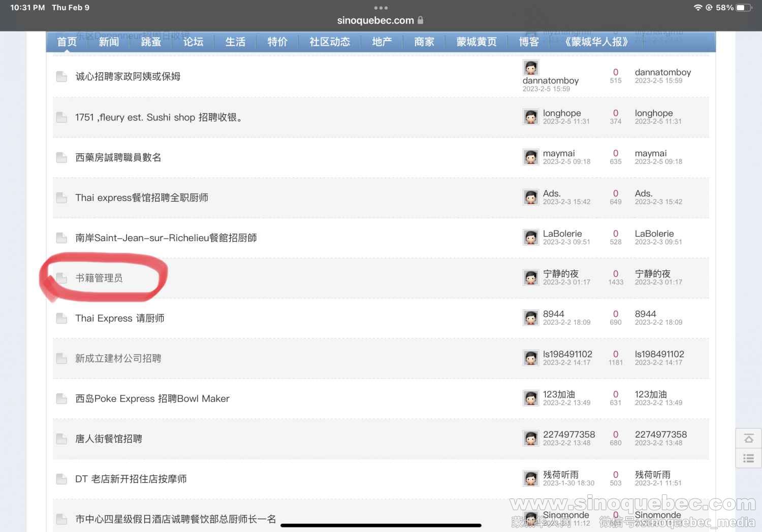Click thread icon beside 新成立建材公司招聘
The image size is (762, 532).
click(x=61, y=358)
